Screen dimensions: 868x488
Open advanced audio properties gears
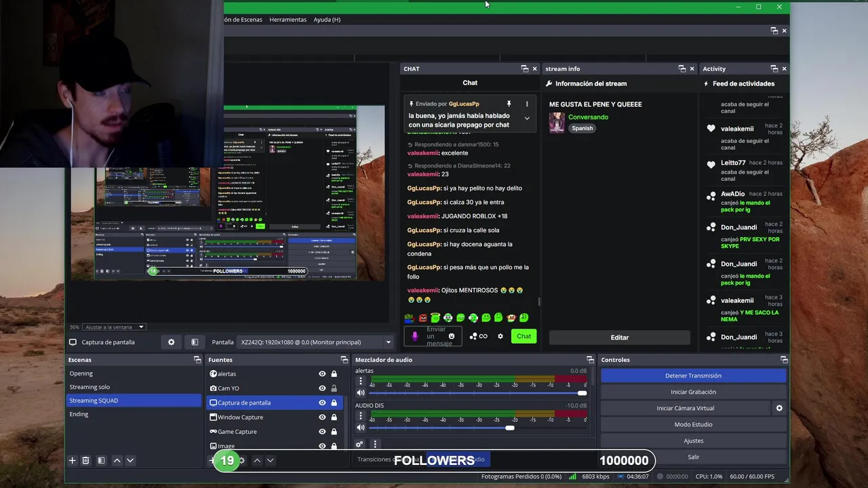pyautogui.click(x=359, y=445)
